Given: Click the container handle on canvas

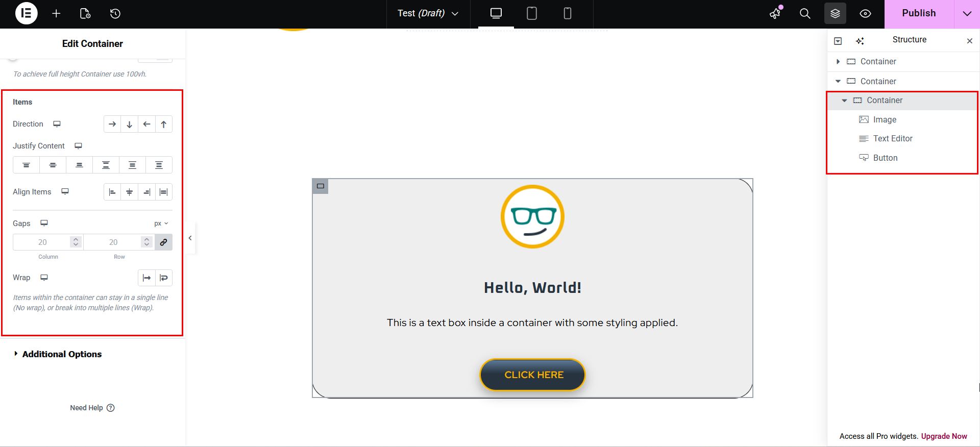Looking at the screenshot, I should (320, 186).
